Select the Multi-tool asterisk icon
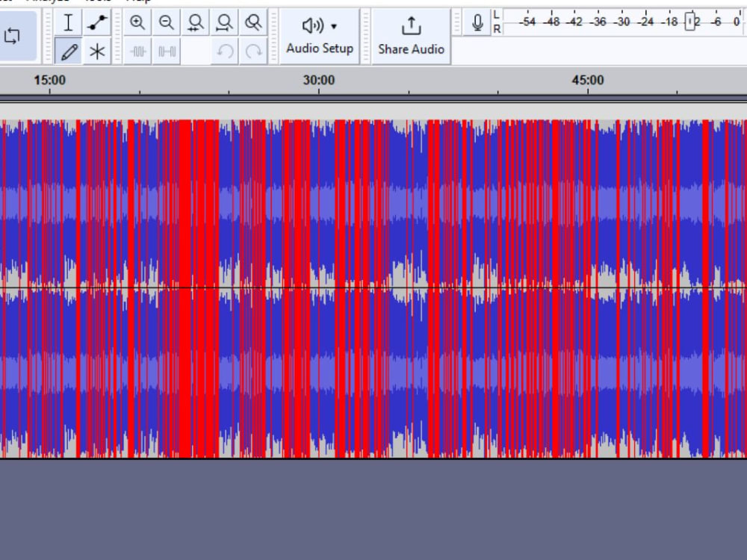The image size is (747, 560). pyautogui.click(x=97, y=51)
